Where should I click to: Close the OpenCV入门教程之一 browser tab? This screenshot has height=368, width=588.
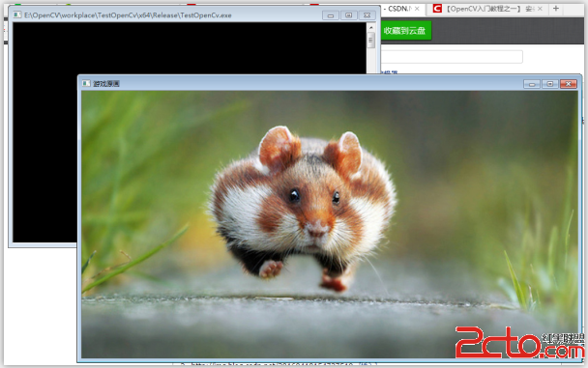[540, 9]
